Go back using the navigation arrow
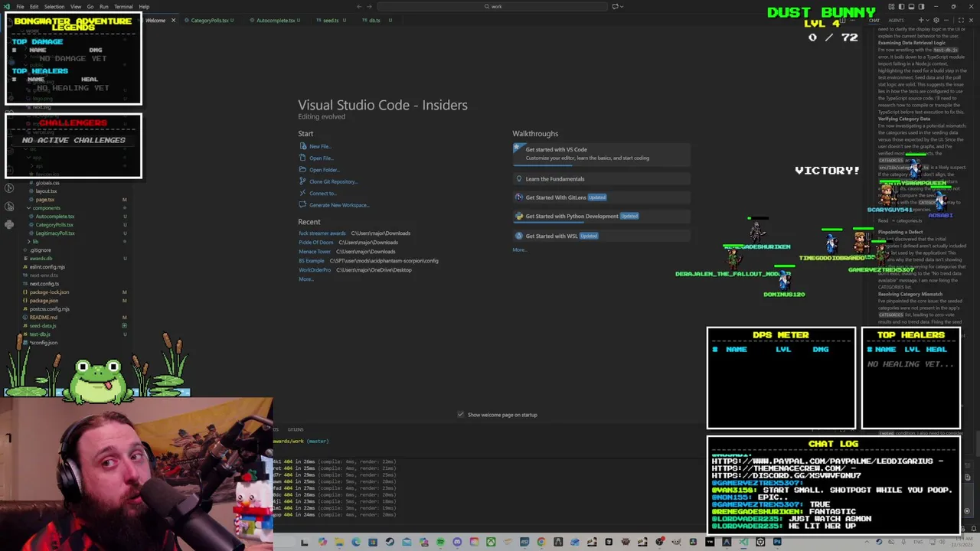 point(359,6)
